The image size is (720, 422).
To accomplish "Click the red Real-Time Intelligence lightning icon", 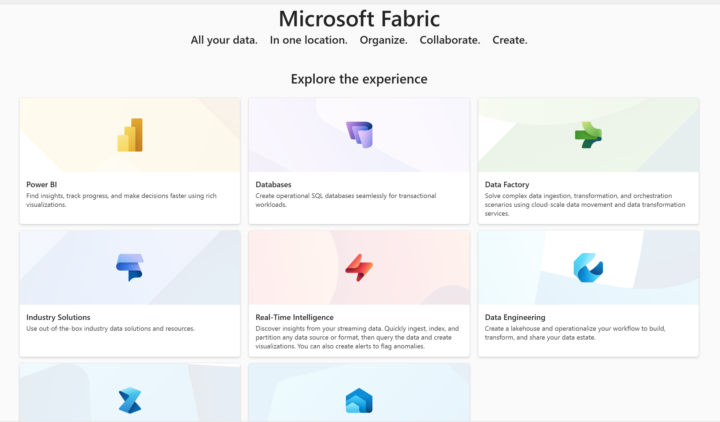I will (359, 267).
